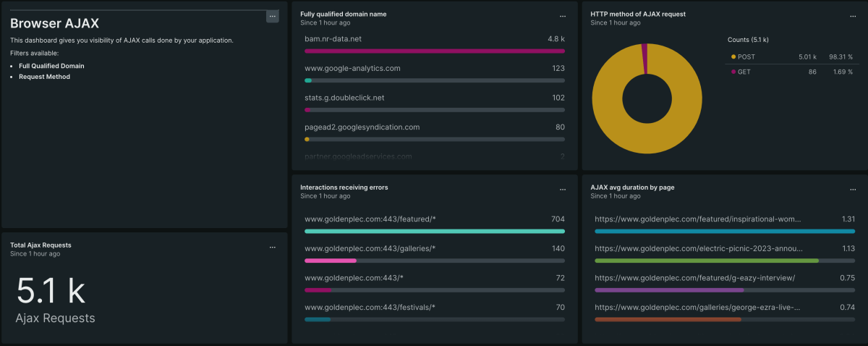Select the featured/inspirational-wom page duration row
Viewport: 868px width, 346px height.
pos(724,224)
